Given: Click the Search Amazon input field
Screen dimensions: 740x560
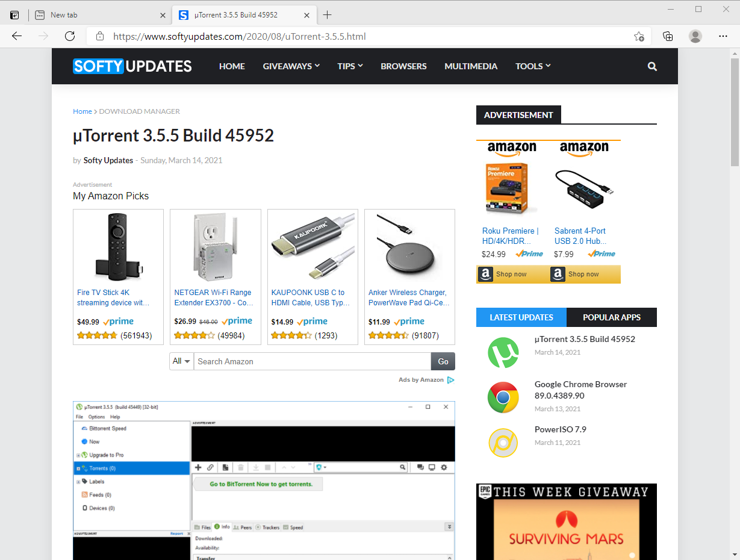Looking at the screenshot, I should coord(312,361).
